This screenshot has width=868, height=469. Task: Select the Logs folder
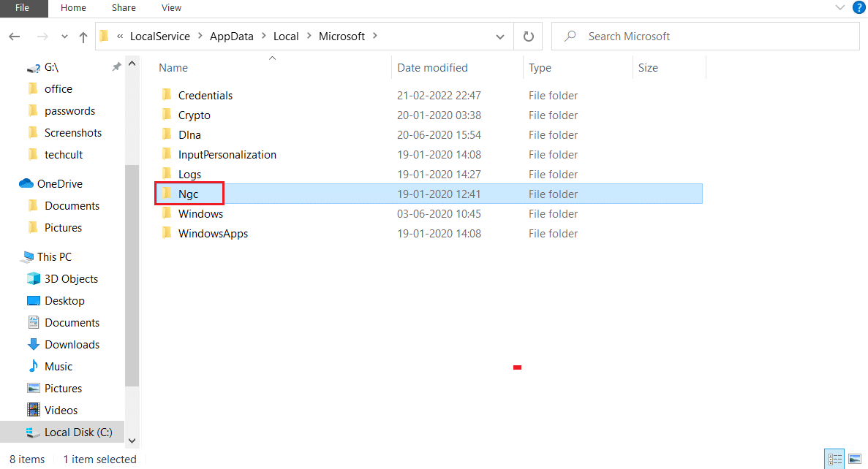189,175
